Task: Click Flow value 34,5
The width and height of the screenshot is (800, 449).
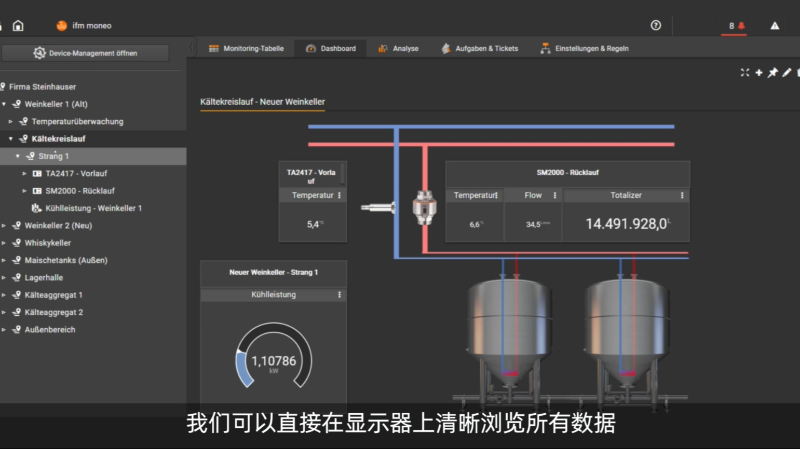Action: pyautogui.click(x=538, y=224)
